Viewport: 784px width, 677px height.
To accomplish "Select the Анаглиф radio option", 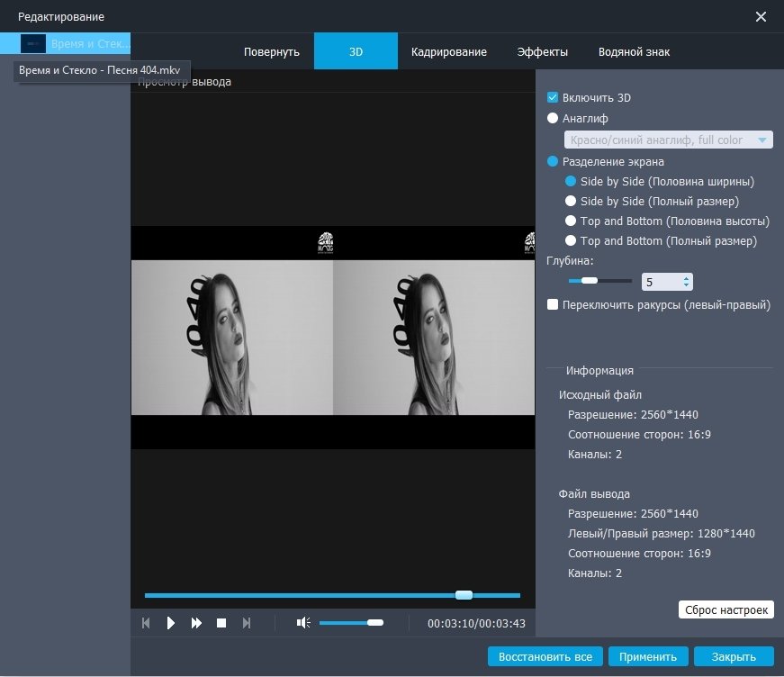I will point(554,118).
